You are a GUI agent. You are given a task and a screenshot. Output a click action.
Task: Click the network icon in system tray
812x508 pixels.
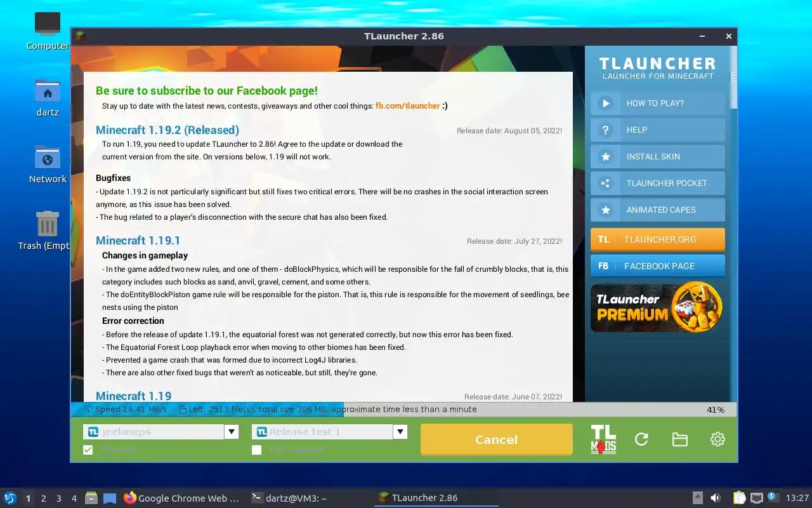pos(757,498)
